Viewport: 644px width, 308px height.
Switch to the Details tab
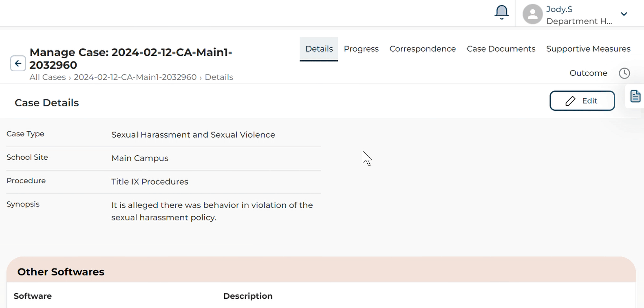pyautogui.click(x=319, y=49)
